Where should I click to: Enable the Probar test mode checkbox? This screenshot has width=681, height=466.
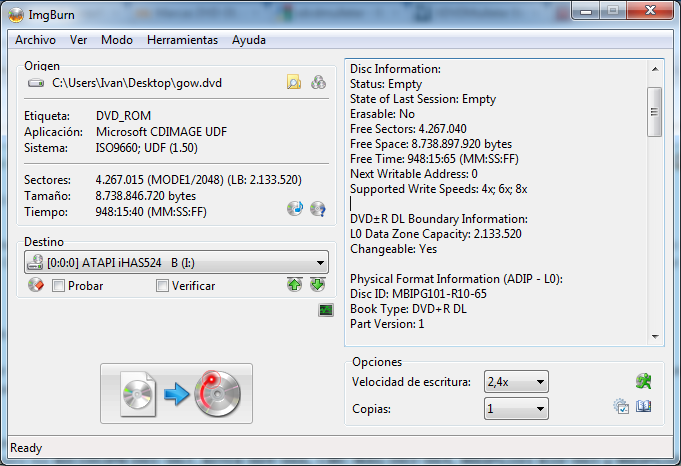58,286
